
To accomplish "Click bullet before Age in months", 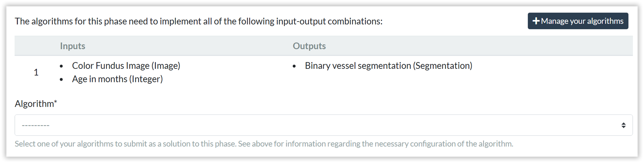I will [x=62, y=80].
